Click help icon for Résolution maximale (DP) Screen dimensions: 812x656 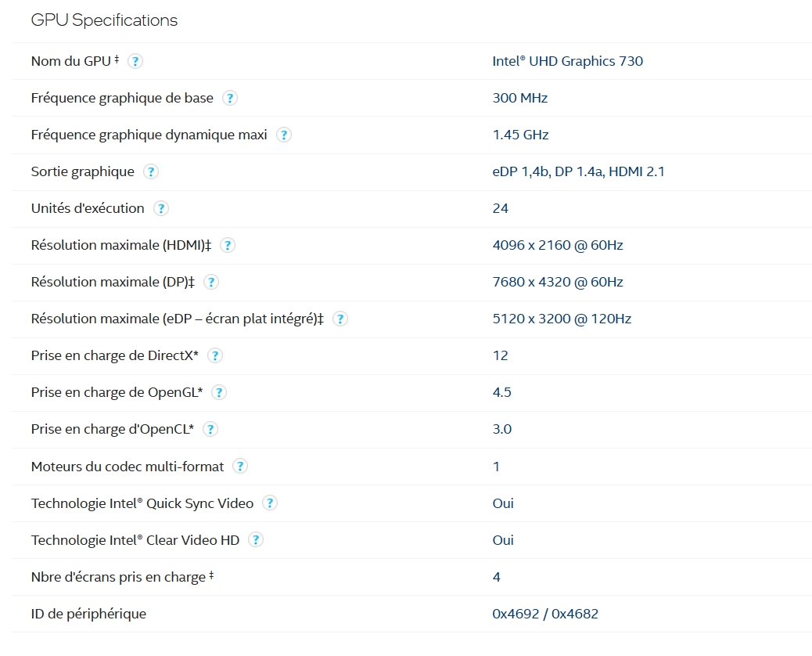[211, 282]
